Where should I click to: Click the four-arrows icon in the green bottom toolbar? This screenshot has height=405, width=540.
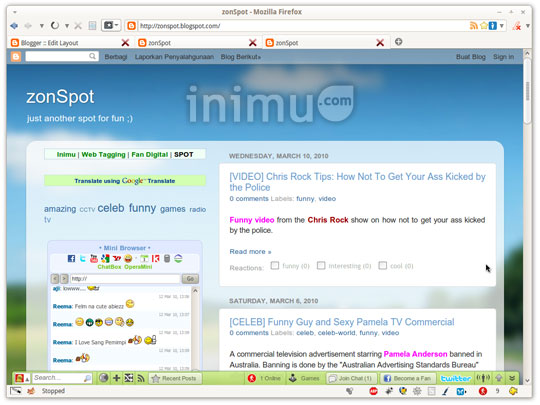coord(129,378)
